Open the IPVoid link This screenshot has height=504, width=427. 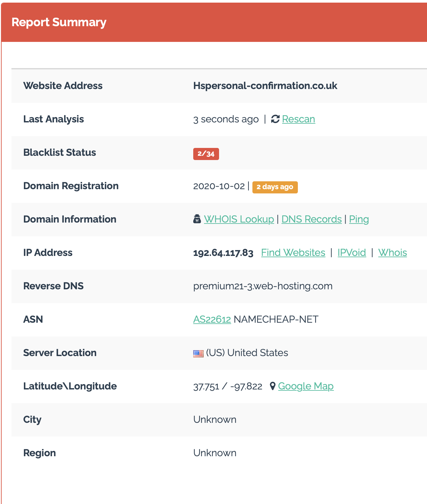[x=351, y=253]
